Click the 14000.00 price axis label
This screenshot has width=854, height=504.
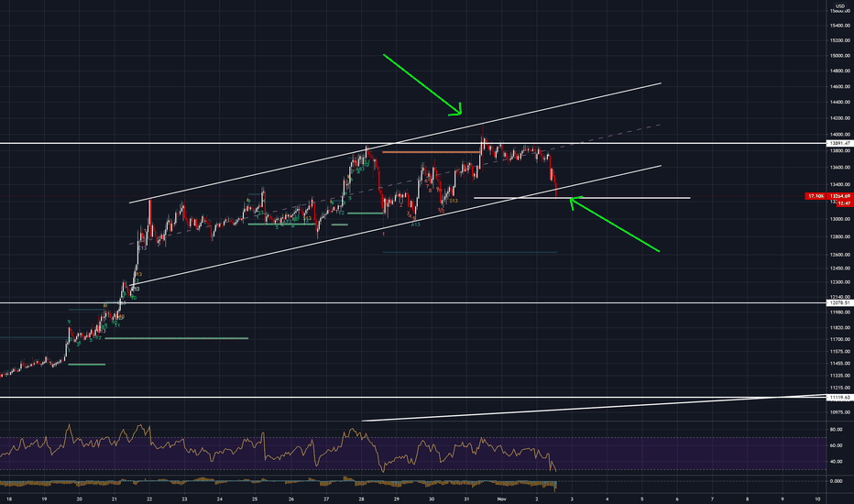(x=840, y=135)
